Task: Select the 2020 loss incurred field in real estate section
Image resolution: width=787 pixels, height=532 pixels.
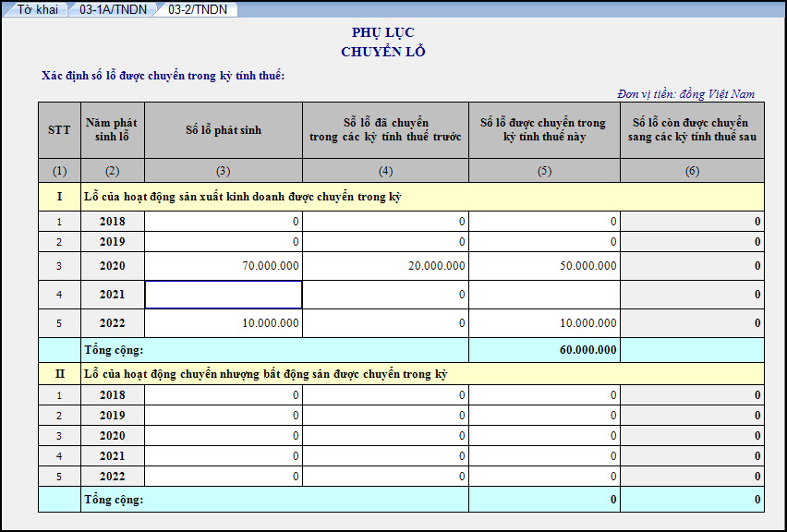Action: pyautogui.click(x=224, y=436)
